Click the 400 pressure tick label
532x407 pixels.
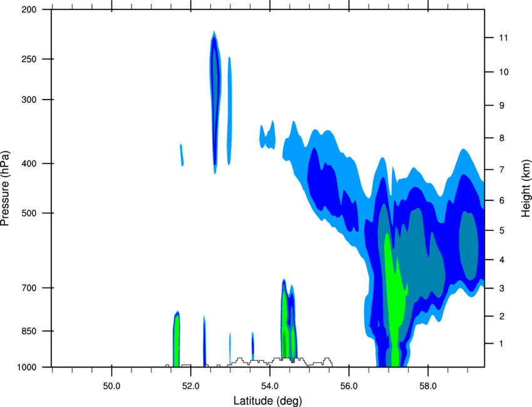pos(29,163)
